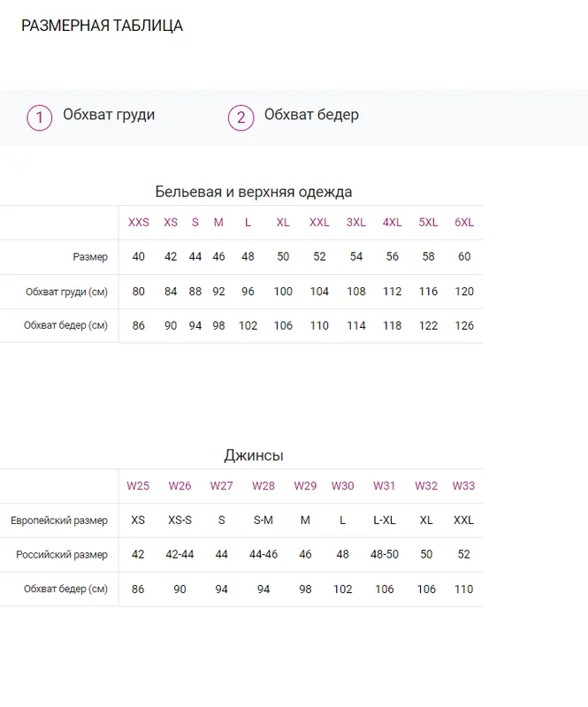This screenshot has height=707, width=588.
Task: Click the circled number 1 icon
Action: click(x=39, y=118)
